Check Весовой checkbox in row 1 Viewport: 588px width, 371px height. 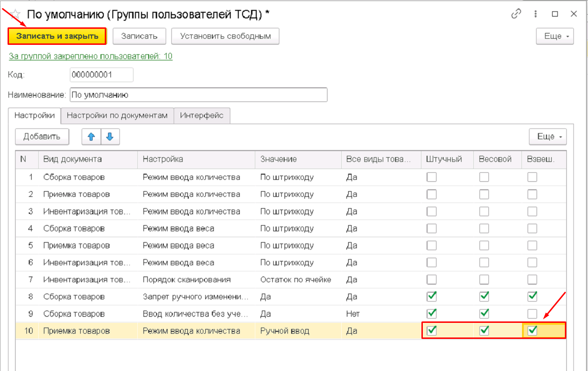484,177
